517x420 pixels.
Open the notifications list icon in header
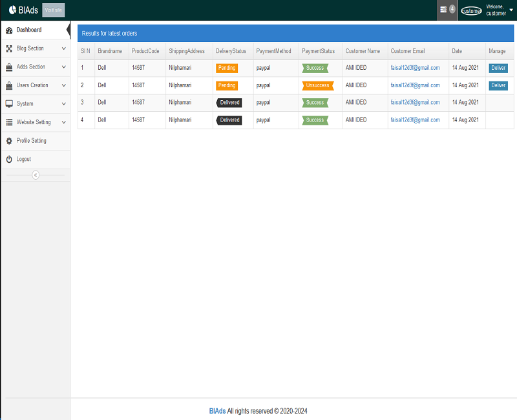click(443, 10)
